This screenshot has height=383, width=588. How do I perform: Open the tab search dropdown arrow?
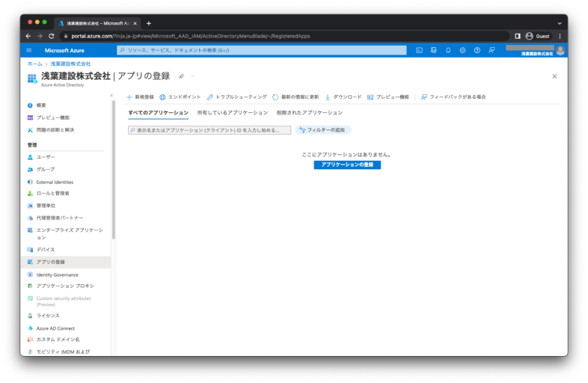560,23
